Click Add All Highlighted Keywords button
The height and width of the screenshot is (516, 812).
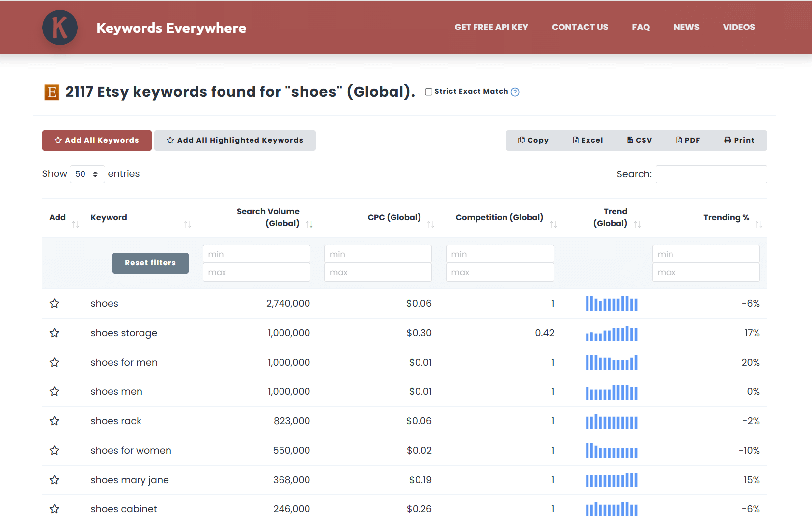tap(235, 140)
